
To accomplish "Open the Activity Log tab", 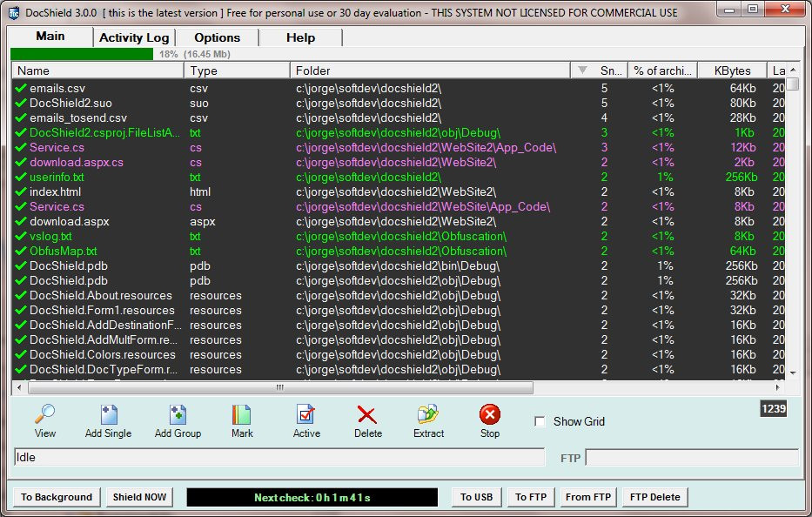I will pos(134,37).
